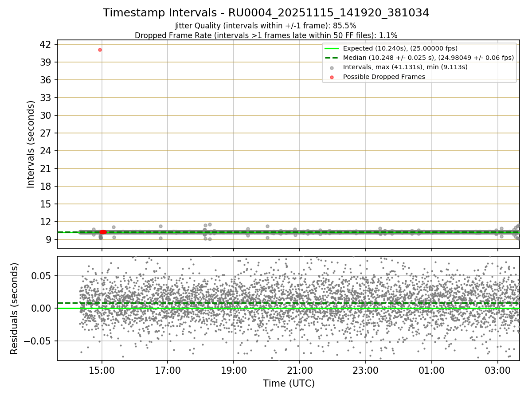Click the 'Dropped Frame Rate' 1.1% subtitle line
Screen dimensions: 532x399
(x=266, y=35)
